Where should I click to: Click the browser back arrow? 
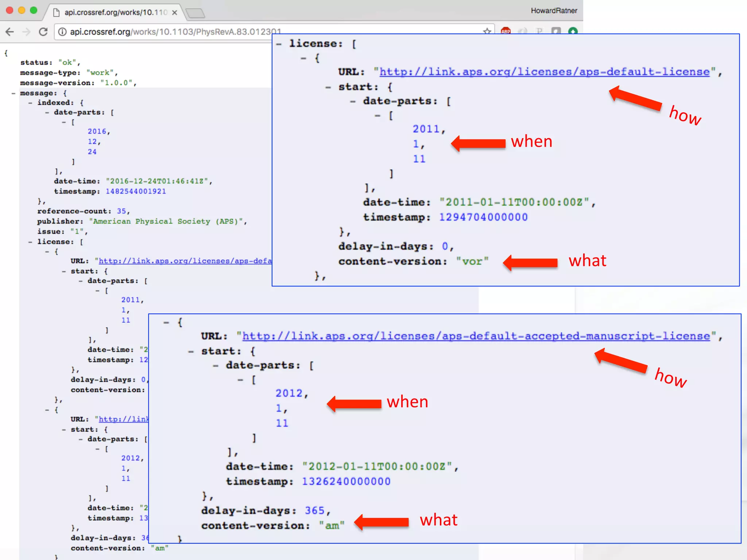tap(10, 32)
